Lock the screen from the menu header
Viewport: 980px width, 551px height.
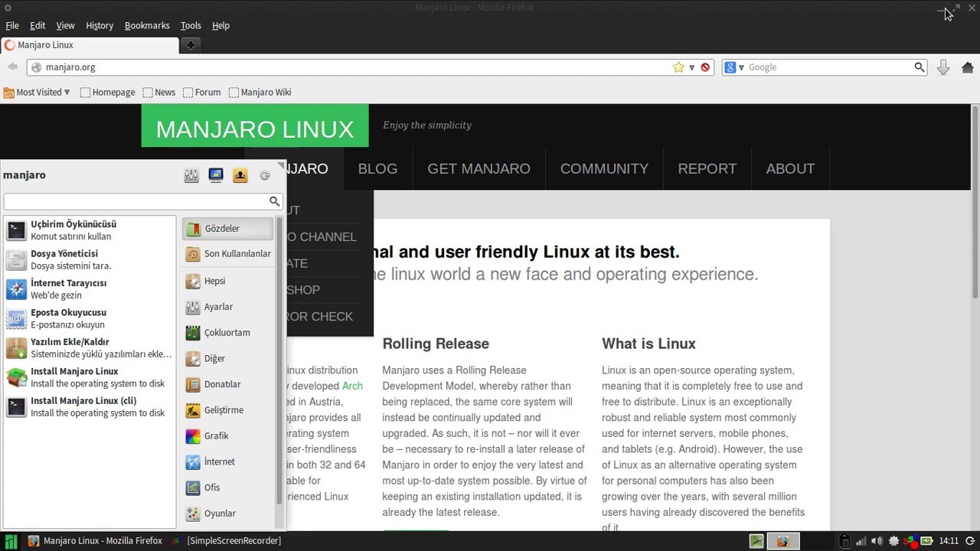pyautogui.click(x=216, y=176)
